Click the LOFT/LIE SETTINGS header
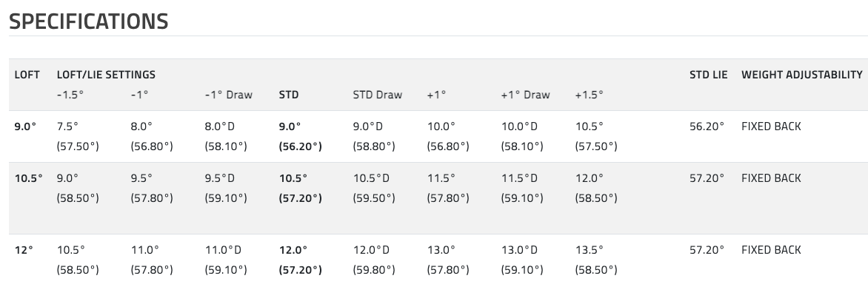Screen dimensions: 868x287 point(107,75)
